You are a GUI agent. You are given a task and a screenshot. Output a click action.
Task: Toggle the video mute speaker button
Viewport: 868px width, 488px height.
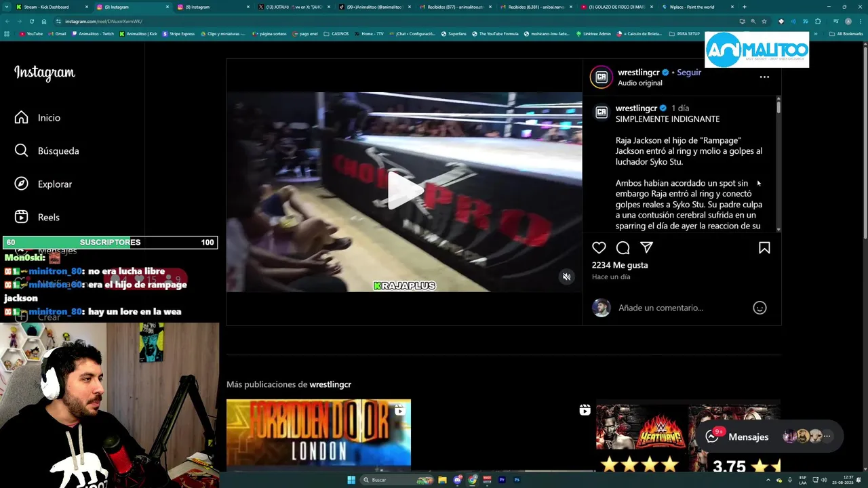567,277
